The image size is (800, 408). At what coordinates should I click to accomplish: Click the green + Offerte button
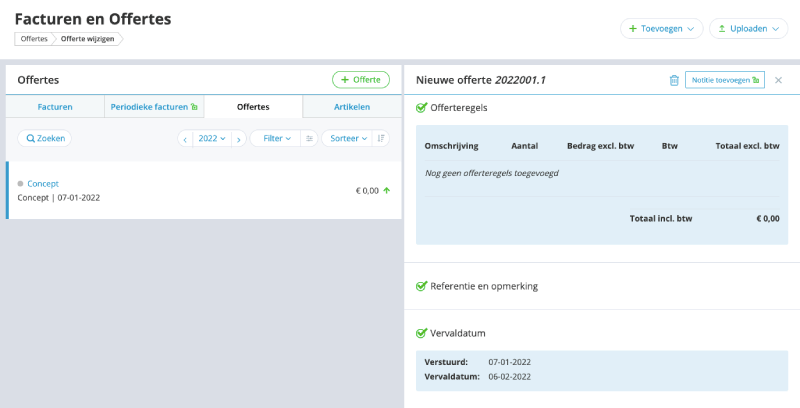361,79
